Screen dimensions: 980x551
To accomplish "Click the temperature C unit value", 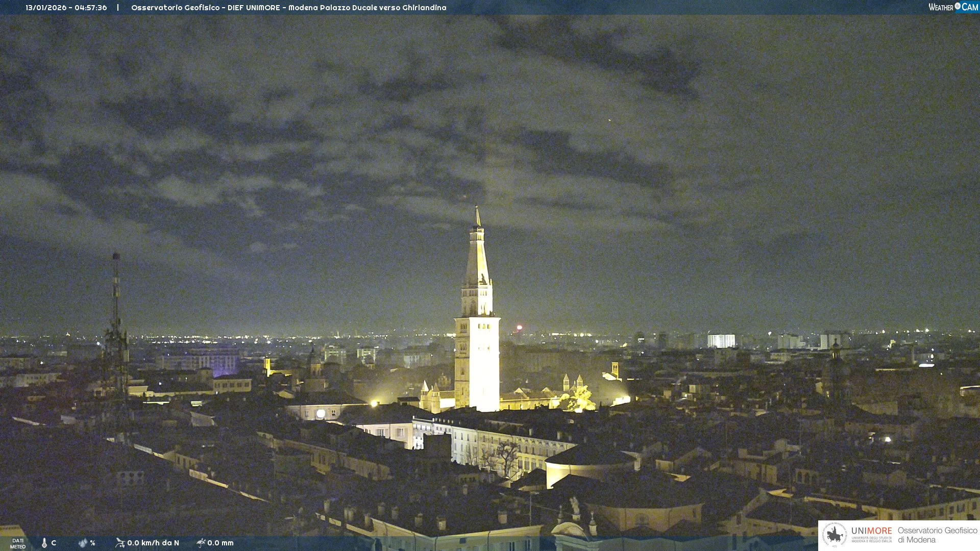I will [54, 543].
